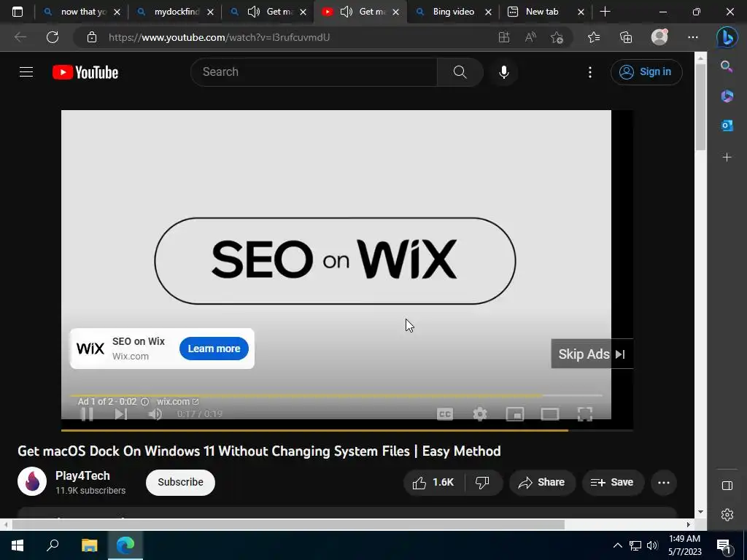View site information lock icon
Viewport: 747px width, 560px height.
pyautogui.click(x=92, y=37)
